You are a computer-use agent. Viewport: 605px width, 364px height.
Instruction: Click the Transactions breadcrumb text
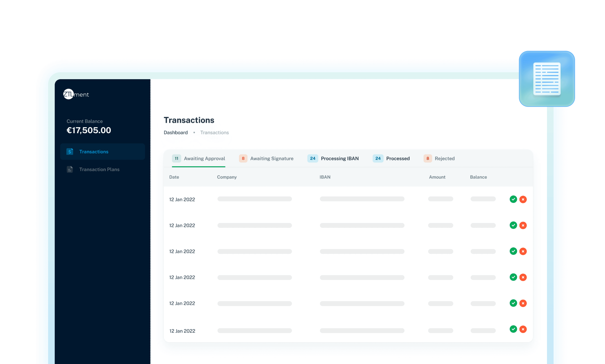click(x=214, y=132)
